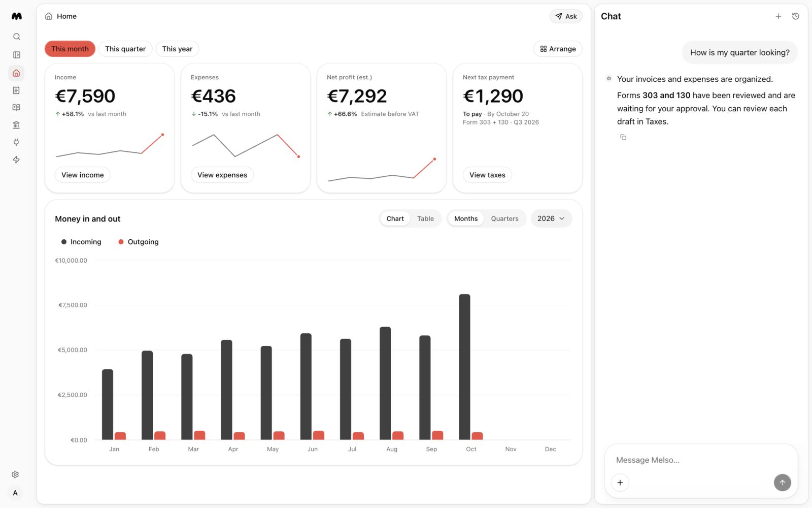Copy the chat response
This screenshot has width=812, height=508.
pyautogui.click(x=623, y=137)
